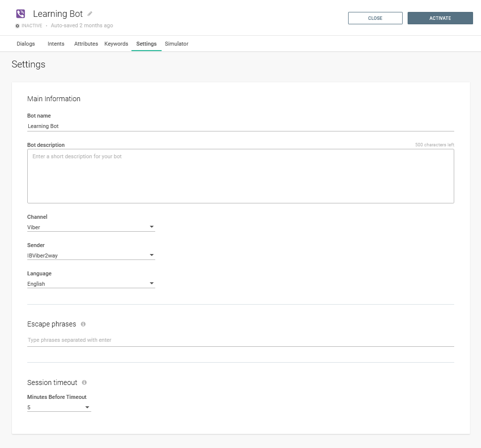Viewport: 481px width, 448px height.
Task: Open the Intents tab
Action: tap(56, 44)
